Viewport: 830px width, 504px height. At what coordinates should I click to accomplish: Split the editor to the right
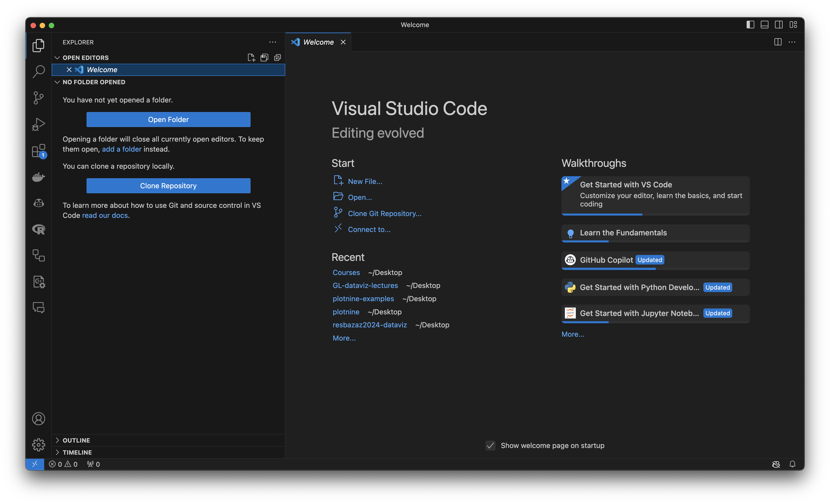pos(778,42)
